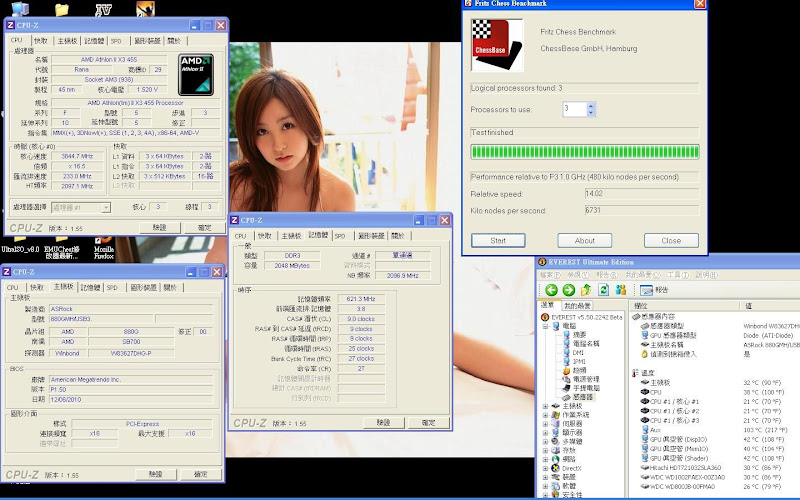The image size is (800, 500).
Task: Expand the 多媒體 node in EVEREST tree
Action: [545, 441]
